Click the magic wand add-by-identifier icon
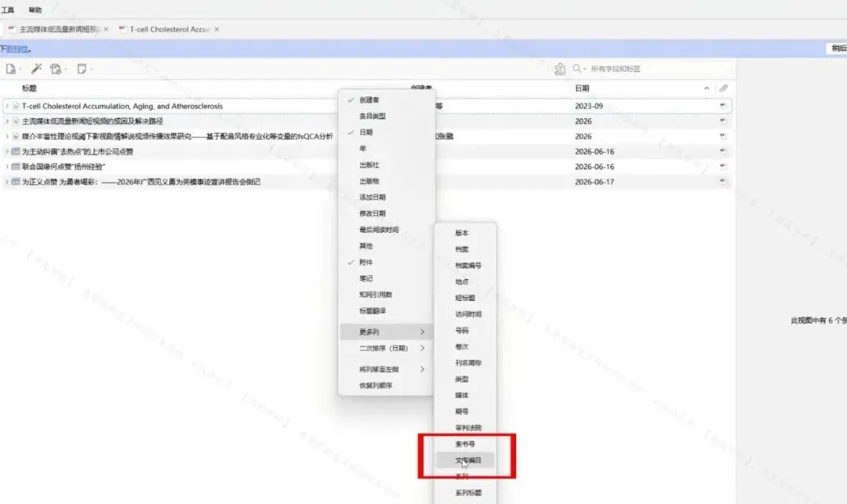Viewport: 847px width, 504px height. pyautogui.click(x=36, y=69)
